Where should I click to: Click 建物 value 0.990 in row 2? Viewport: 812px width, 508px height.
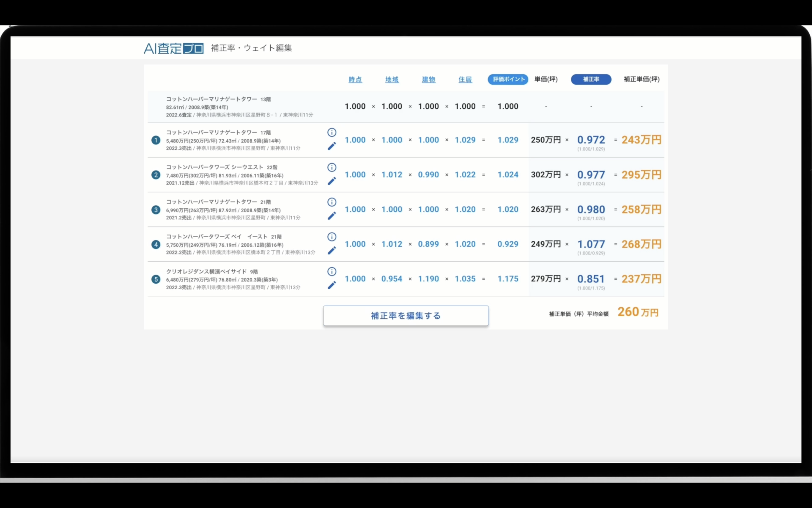click(x=429, y=175)
